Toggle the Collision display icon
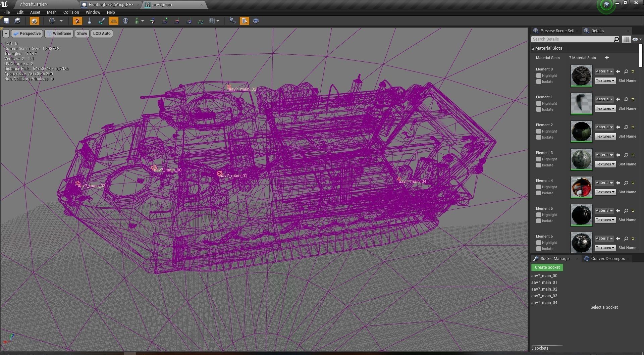 point(137,21)
